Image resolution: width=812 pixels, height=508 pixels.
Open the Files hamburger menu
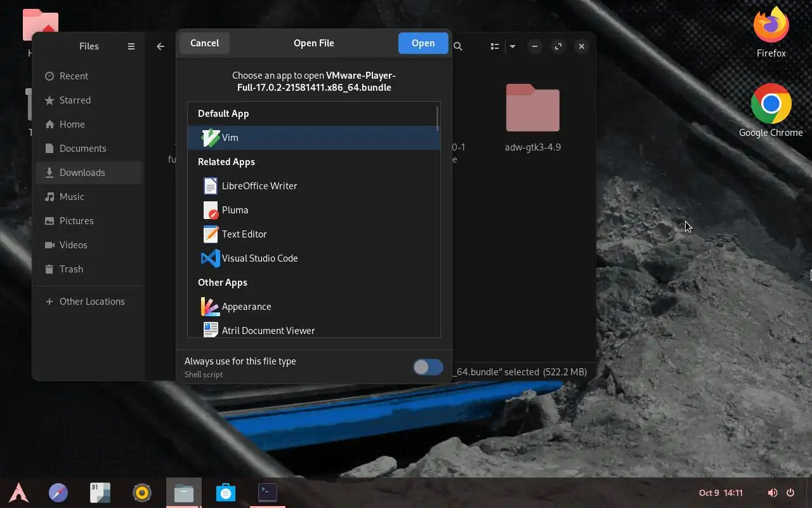tap(131, 46)
